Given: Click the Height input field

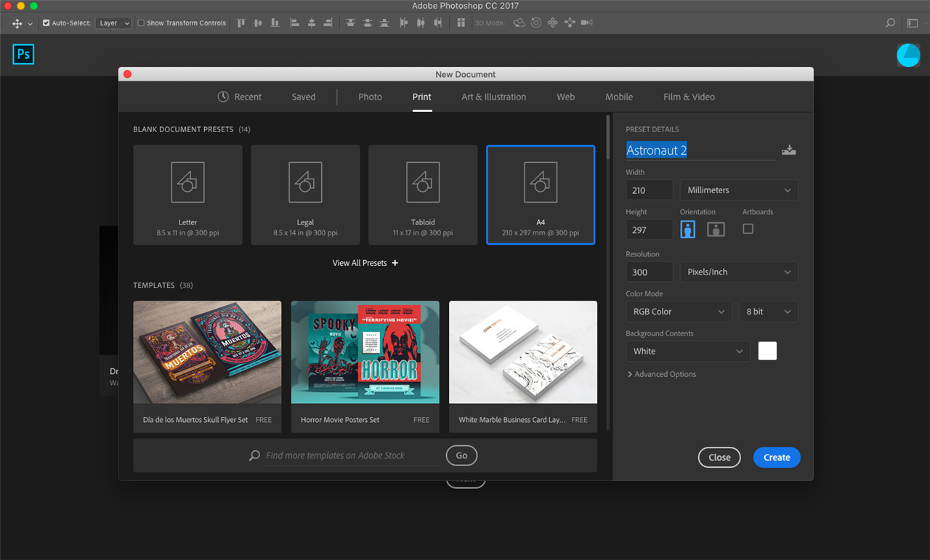Looking at the screenshot, I should 650,230.
